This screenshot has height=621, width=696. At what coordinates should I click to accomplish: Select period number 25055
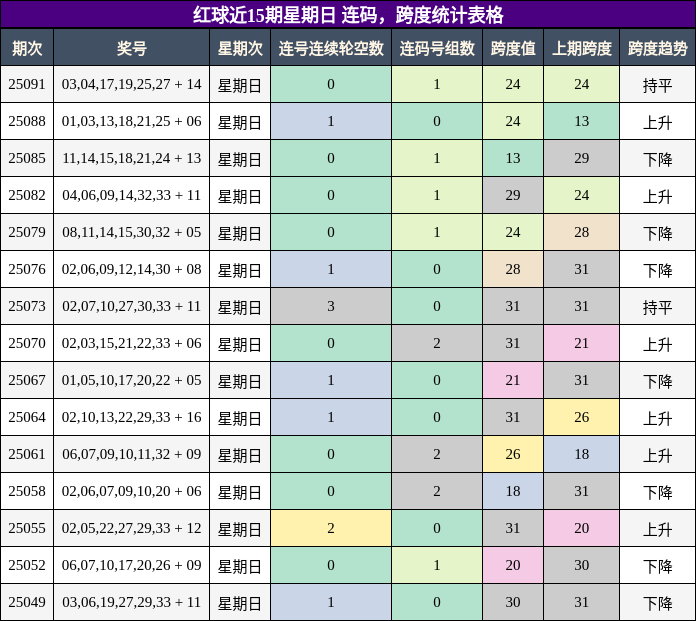(x=27, y=528)
